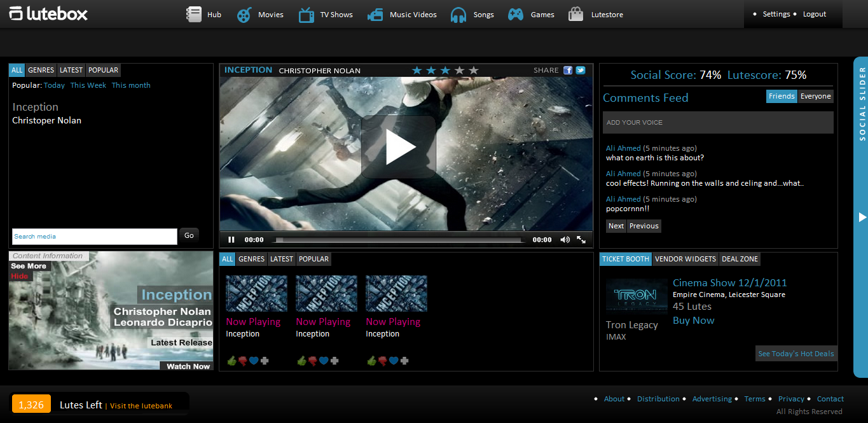
Task: Click the Go search button
Action: click(189, 235)
